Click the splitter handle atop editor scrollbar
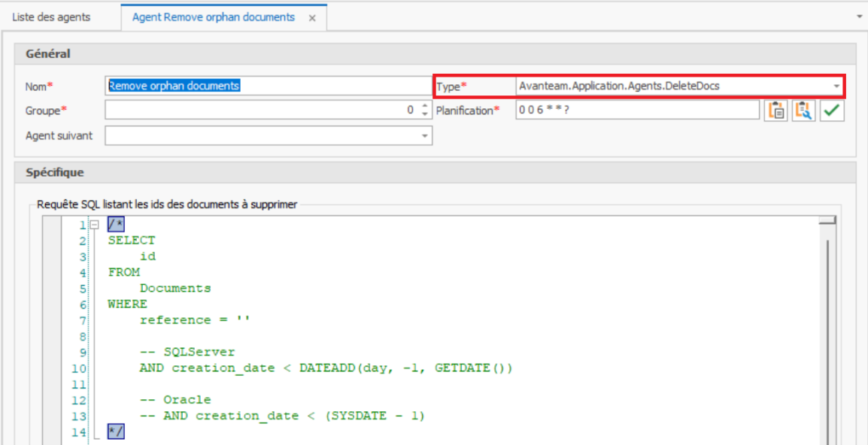This screenshot has width=868, height=445. (x=827, y=220)
